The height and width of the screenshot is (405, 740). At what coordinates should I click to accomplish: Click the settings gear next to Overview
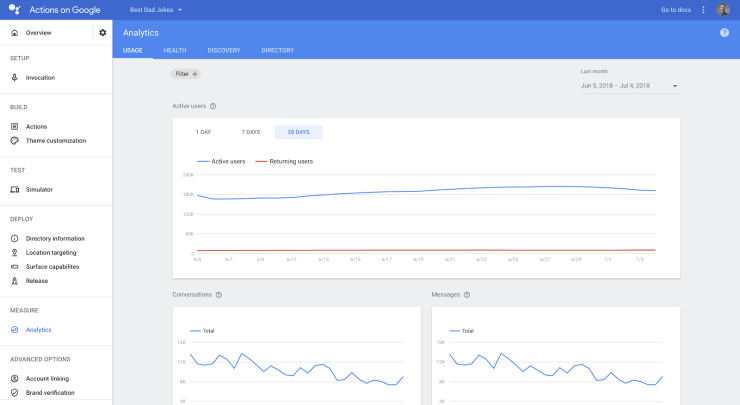click(102, 33)
